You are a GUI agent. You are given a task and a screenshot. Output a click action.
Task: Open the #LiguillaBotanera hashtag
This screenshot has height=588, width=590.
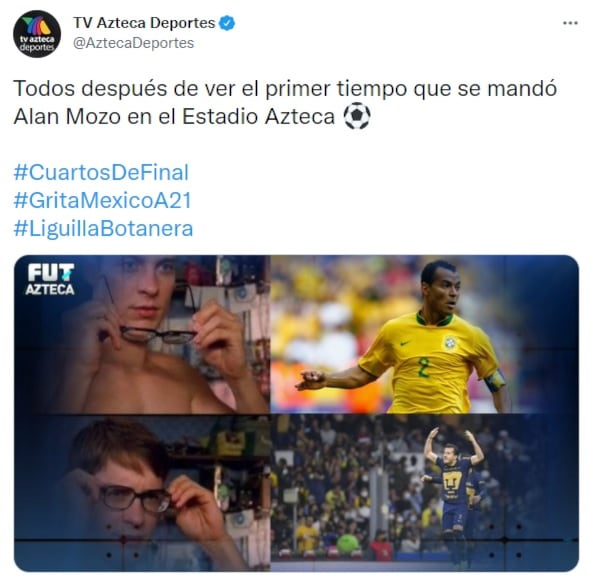point(103,228)
